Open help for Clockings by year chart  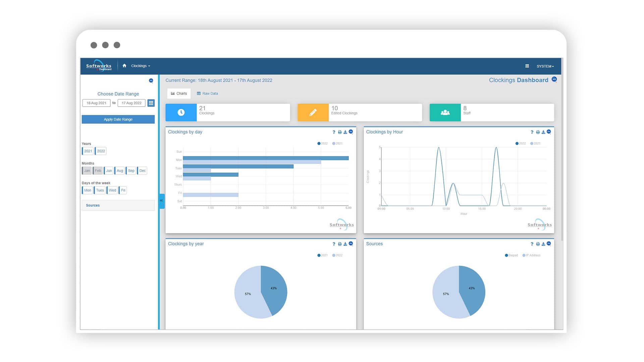coord(334,244)
